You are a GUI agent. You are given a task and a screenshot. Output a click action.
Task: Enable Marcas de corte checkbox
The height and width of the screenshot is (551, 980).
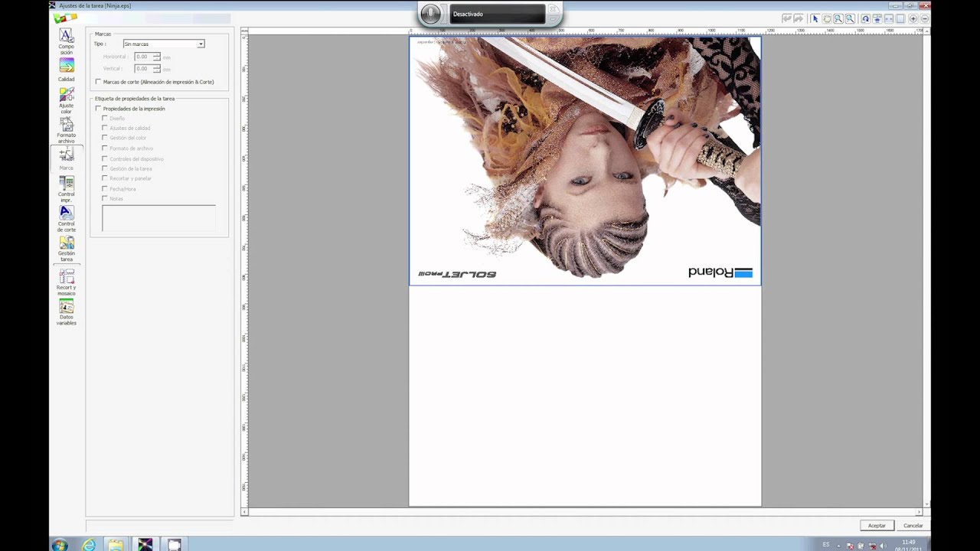pyautogui.click(x=98, y=82)
